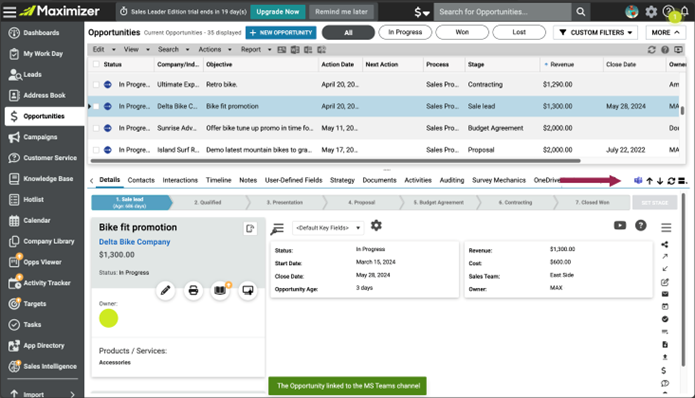695x398 pixels.
Task: Open the Actions menu dropdown
Action: 215,50
